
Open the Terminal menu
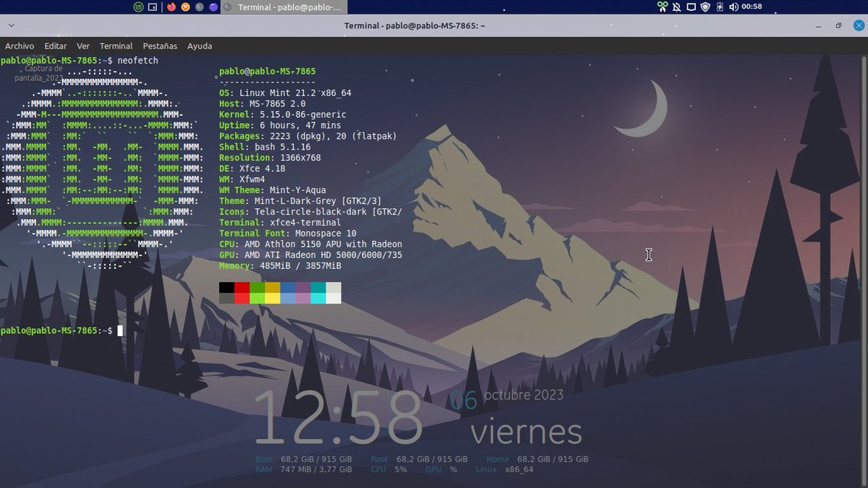point(116,46)
